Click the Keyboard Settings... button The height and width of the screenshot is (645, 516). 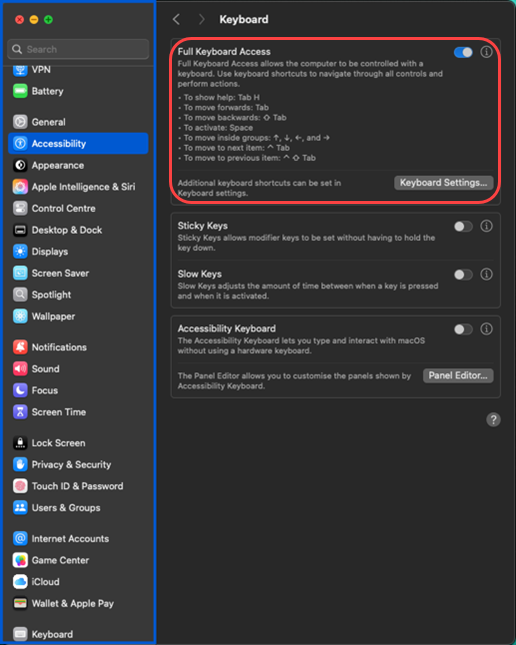coord(444,183)
